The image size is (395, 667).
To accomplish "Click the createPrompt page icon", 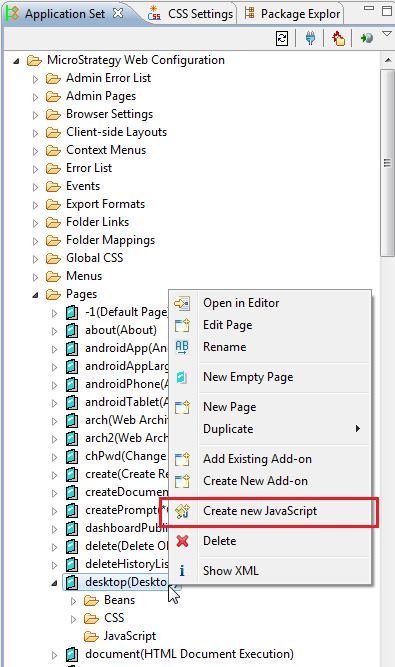I will (x=72, y=510).
